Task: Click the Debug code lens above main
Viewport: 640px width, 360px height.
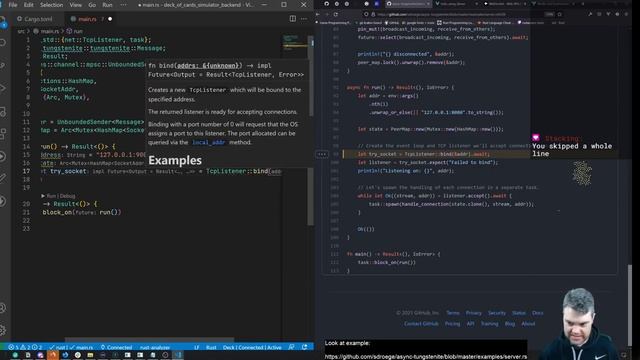Action: click(x=67, y=196)
